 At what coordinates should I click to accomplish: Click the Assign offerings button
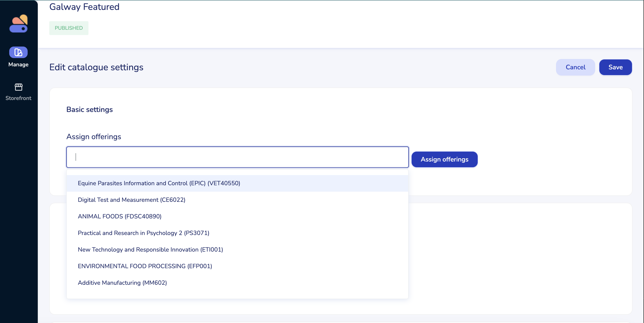coord(444,159)
